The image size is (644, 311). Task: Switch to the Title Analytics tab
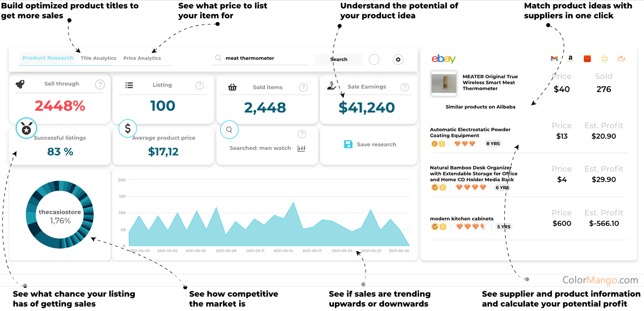click(99, 58)
